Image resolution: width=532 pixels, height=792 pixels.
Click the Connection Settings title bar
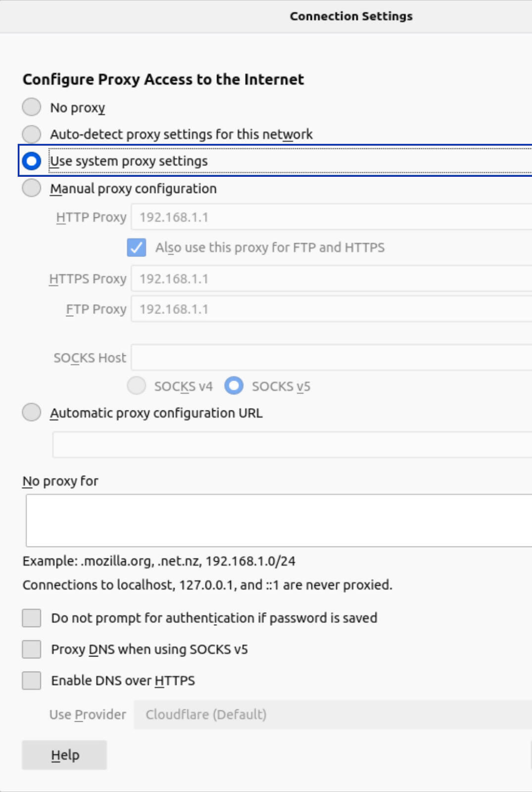(x=351, y=15)
